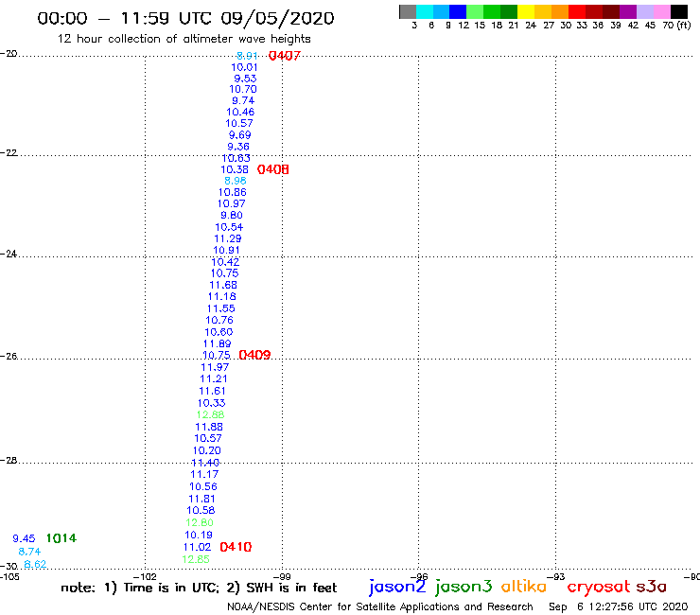
Task: Click the 11.97 wave height value
Action: pos(215,367)
